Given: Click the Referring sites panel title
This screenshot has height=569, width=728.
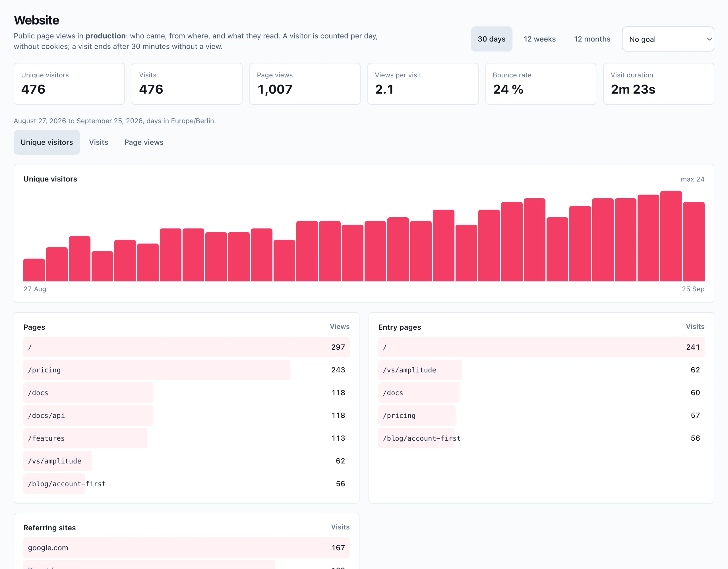Looking at the screenshot, I should [49, 528].
